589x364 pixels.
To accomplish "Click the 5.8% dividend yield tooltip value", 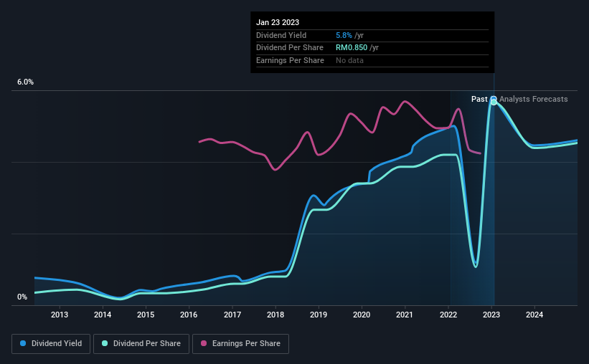I will [344, 35].
